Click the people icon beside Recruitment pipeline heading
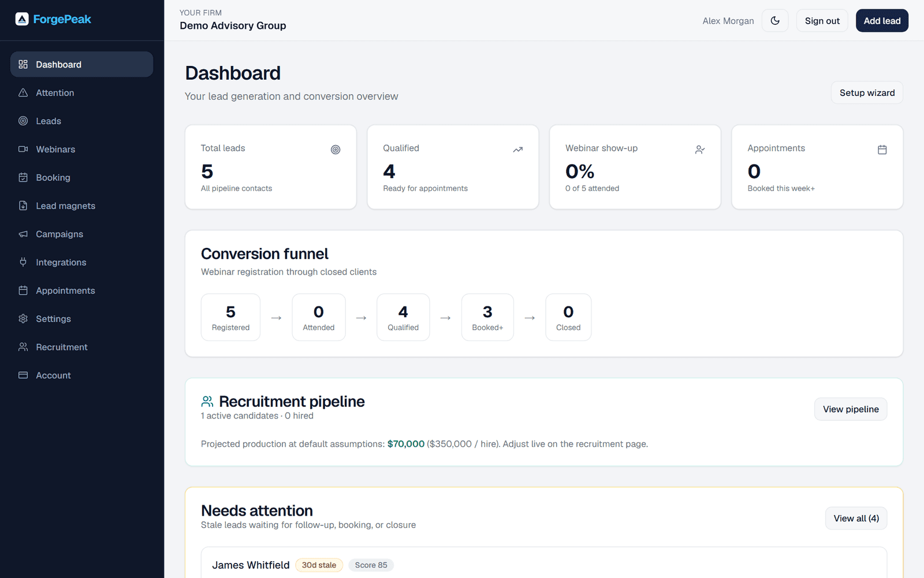 [x=207, y=401]
